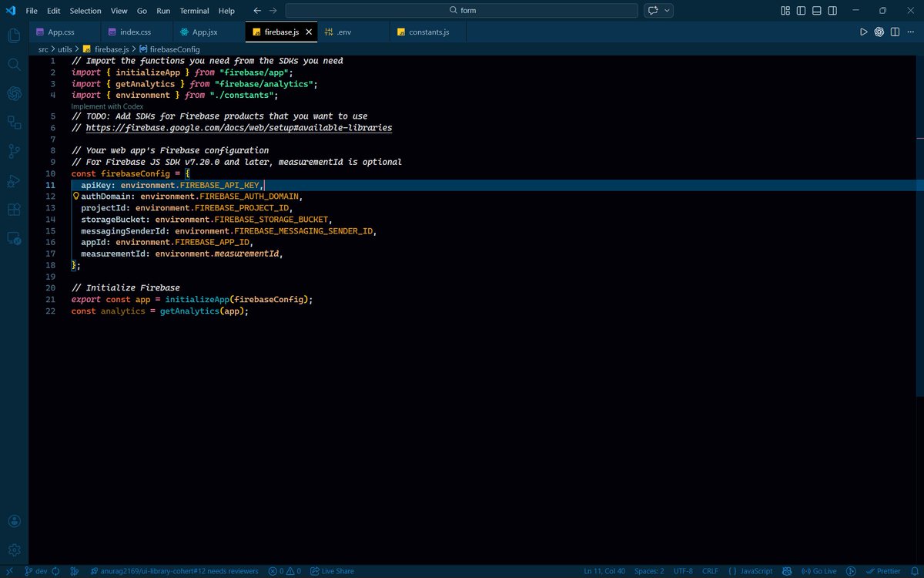924x578 pixels.
Task: Open the pull request status item needs reviewers
Action: (x=176, y=571)
